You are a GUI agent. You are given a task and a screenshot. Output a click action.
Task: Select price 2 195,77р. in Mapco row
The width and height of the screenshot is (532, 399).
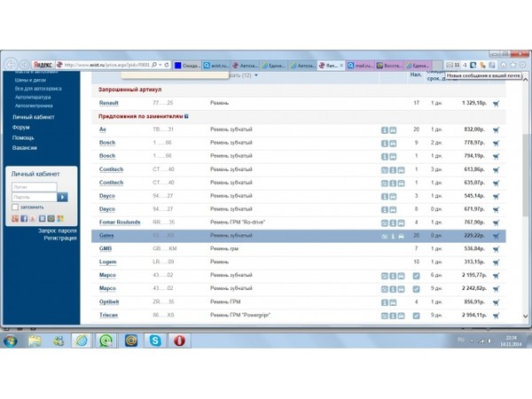[x=474, y=275]
